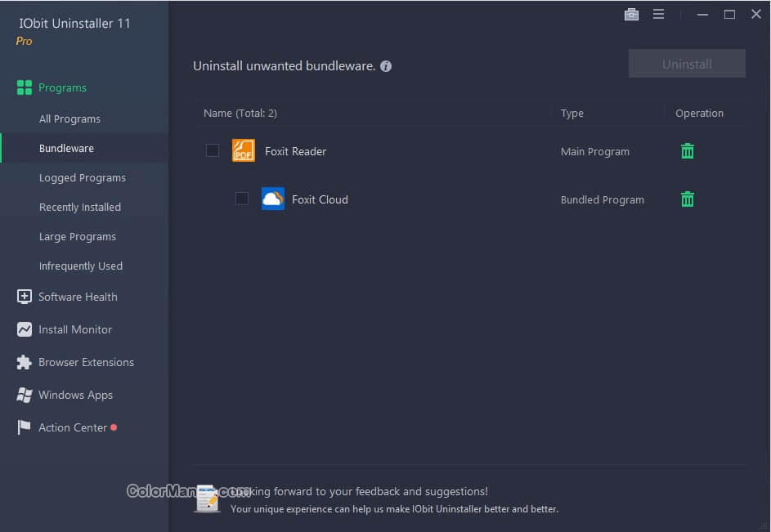Switch to All Programs

69,118
